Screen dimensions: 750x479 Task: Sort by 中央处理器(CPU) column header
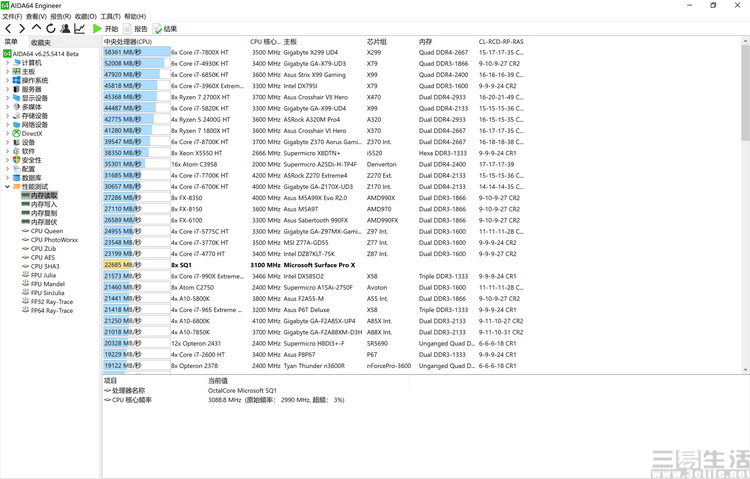(175, 42)
